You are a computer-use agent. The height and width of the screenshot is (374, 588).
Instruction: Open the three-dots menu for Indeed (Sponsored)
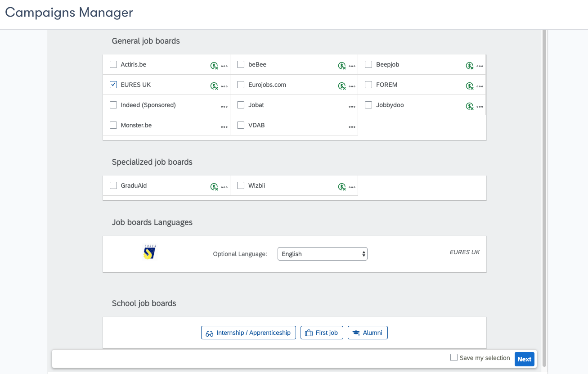coord(224,107)
